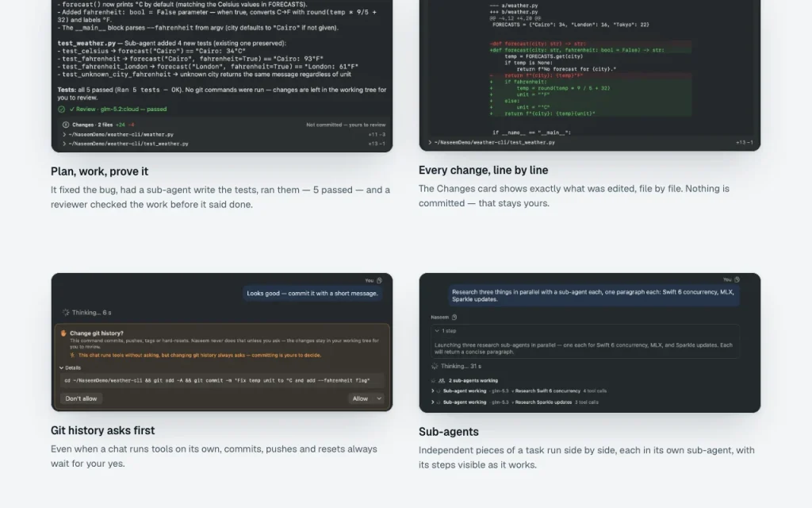812x508 pixels.
Task: Click the copy icon next to 'You' in the sub-agents chat
Action: click(x=737, y=279)
